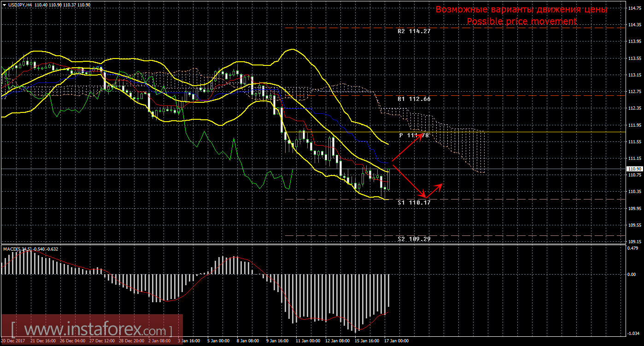Click the 15 Jan 16:00 time label
Viewport: 644px width, 346px height.
pos(367,341)
